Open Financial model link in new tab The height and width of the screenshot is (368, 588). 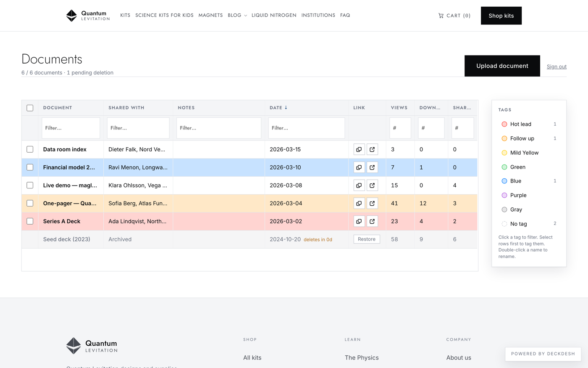372,167
